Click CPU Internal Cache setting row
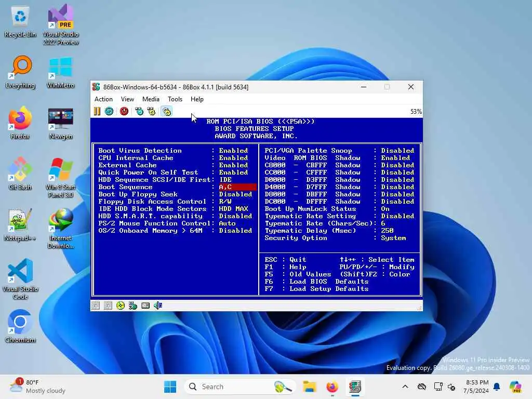The image size is (532, 399). 174,158
